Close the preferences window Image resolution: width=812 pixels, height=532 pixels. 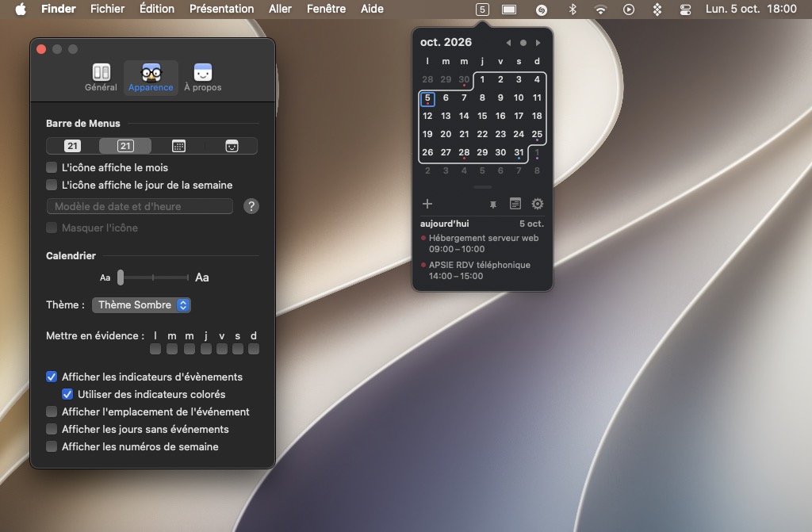(41, 49)
